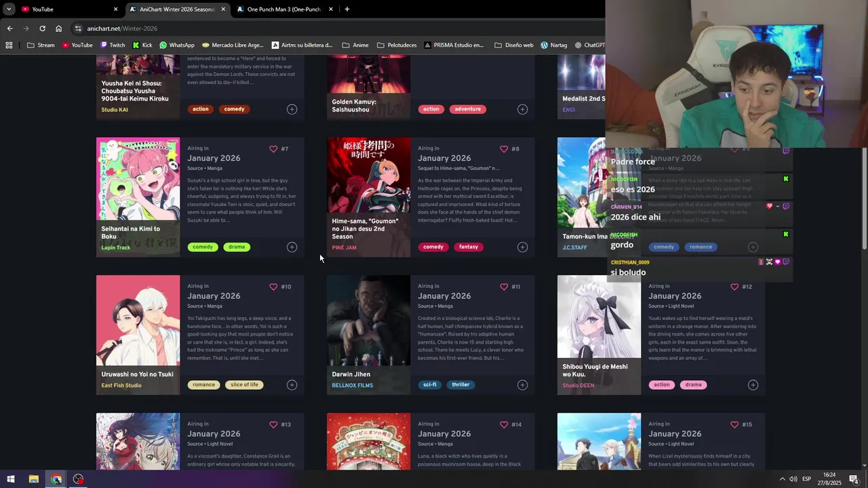The image size is (868, 488).
Task: Open the East Fish Studio link
Action: pos(121,386)
